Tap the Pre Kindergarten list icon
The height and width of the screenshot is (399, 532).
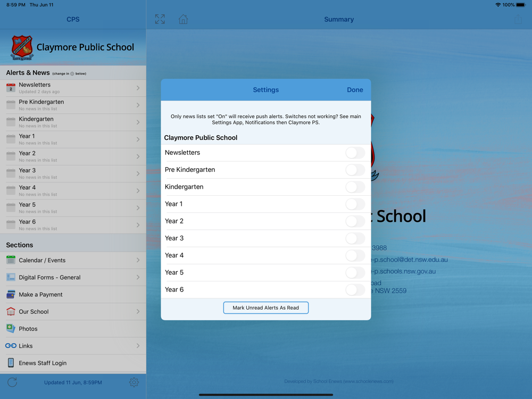(11, 105)
